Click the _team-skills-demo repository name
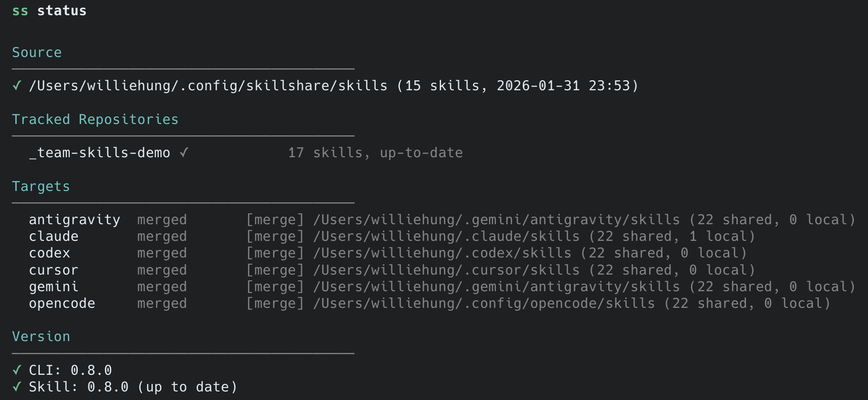The height and width of the screenshot is (400, 868). [99, 152]
